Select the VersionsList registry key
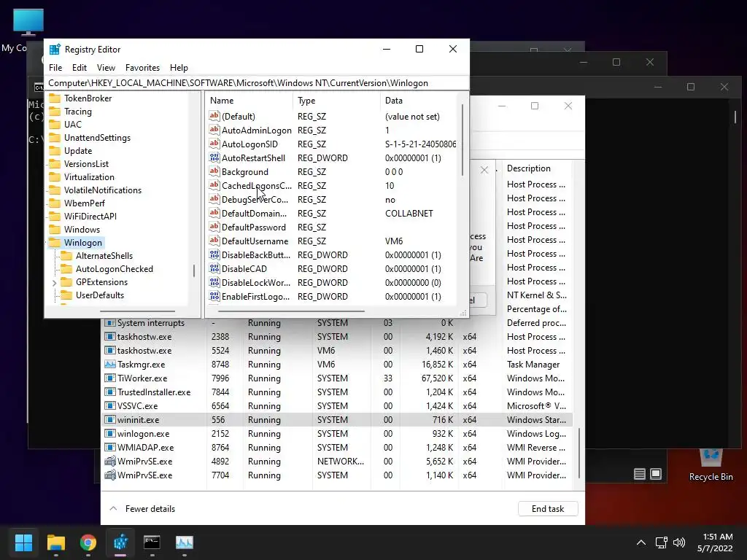The height and width of the screenshot is (560, 747). tap(86, 164)
